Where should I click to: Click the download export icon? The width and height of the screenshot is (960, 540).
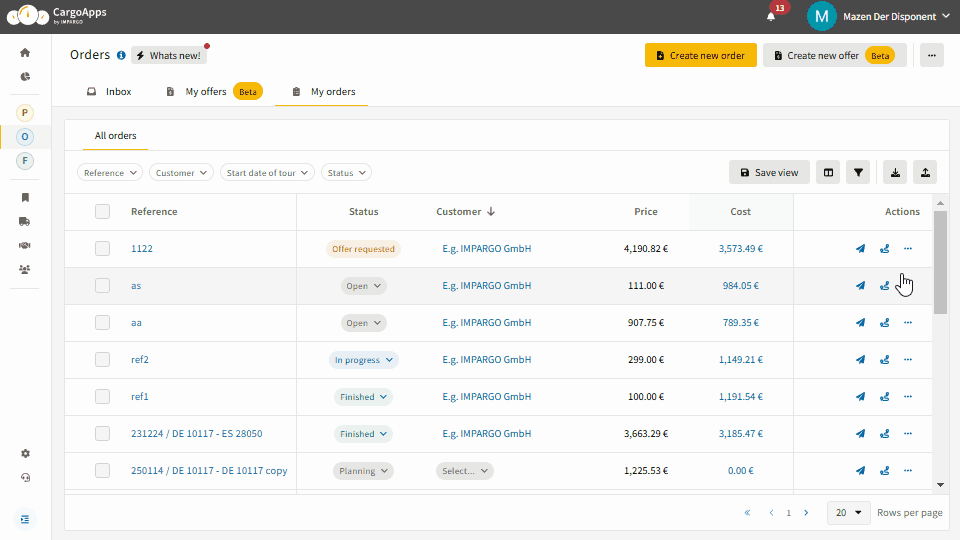(895, 173)
